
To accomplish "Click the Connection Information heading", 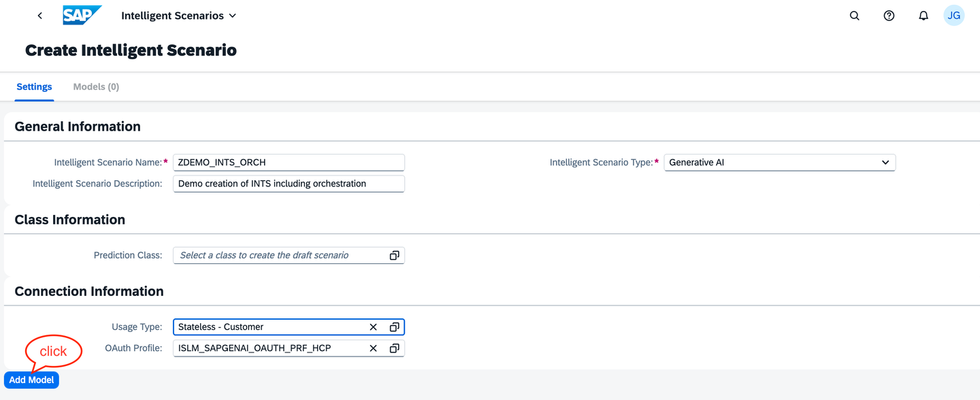I will pos(89,291).
